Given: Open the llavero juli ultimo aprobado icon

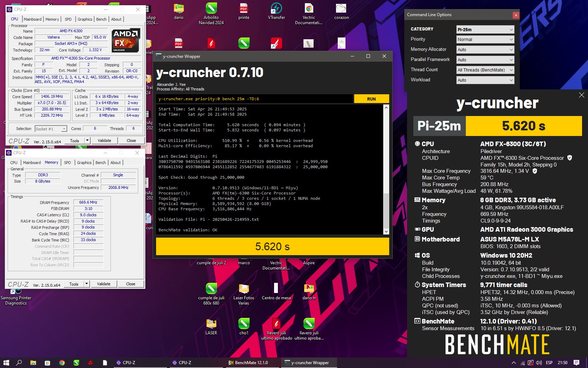Looking at the screenshot, I should 276,329.
